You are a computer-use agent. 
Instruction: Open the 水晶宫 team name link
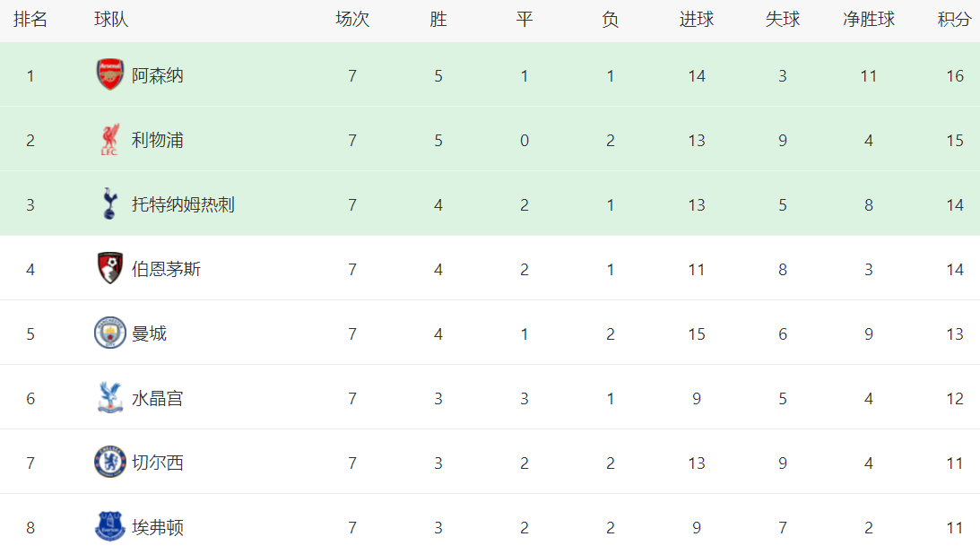[x=158, y=398]
